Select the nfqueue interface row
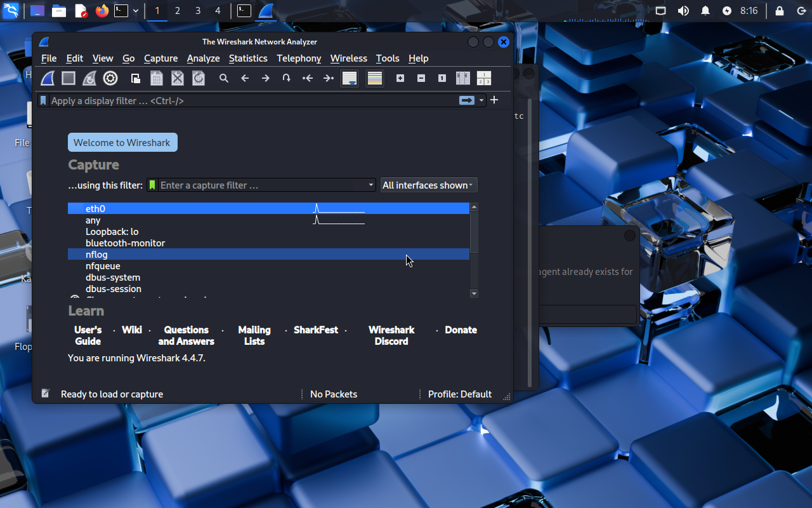The image size is (812, 508). (x=268, y=265)
